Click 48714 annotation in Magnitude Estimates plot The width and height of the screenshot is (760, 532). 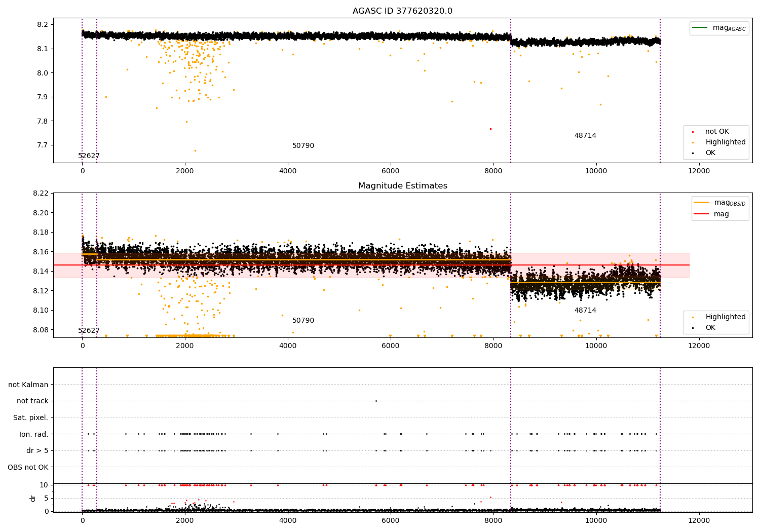[585, 311]
